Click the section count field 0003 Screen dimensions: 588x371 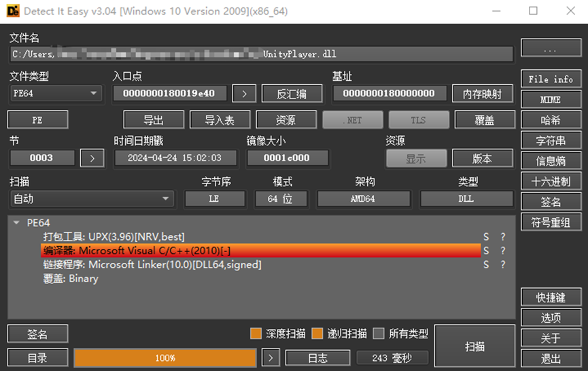tap(41, 158)
